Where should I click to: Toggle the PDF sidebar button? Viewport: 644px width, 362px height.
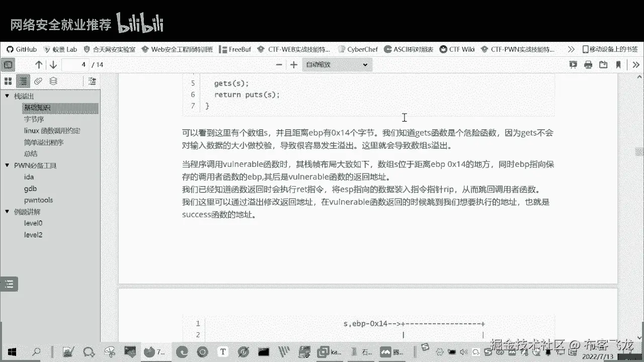point(9,64)
